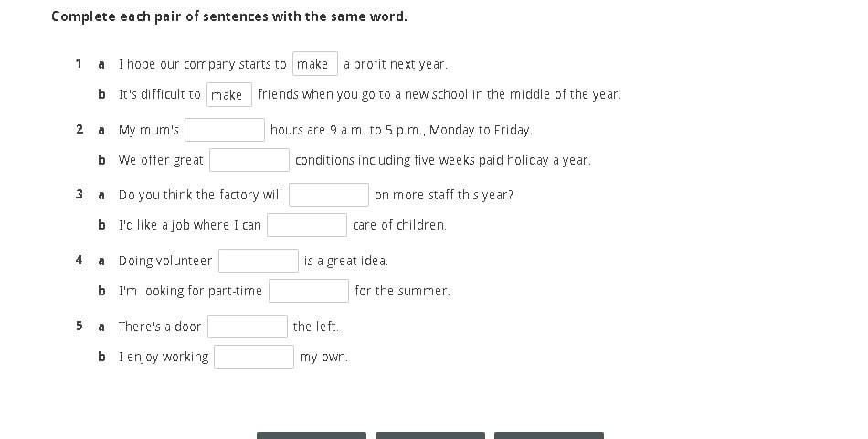Click the text 'is a great idea.'

(x=345, y=261)
